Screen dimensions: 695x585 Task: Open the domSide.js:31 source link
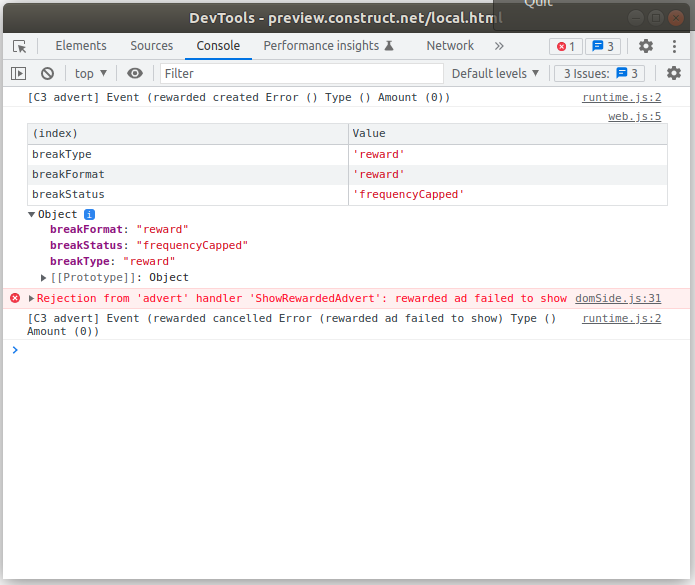point(618,298)
